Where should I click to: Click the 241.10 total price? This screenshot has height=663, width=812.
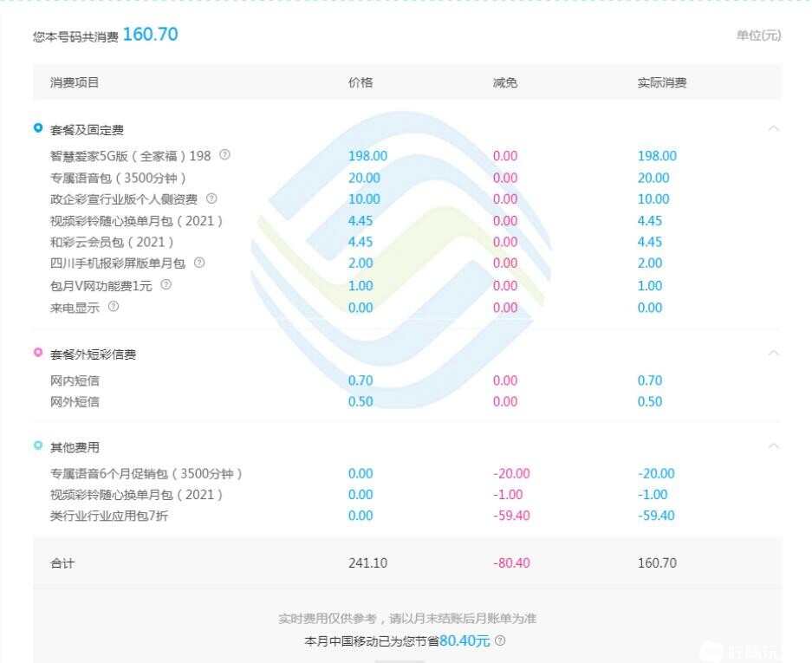click(367, 563)
